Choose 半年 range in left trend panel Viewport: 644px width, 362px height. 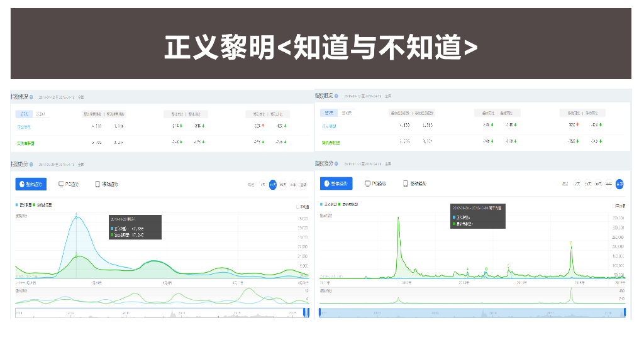pyautogui.click(x=293, y=185)
